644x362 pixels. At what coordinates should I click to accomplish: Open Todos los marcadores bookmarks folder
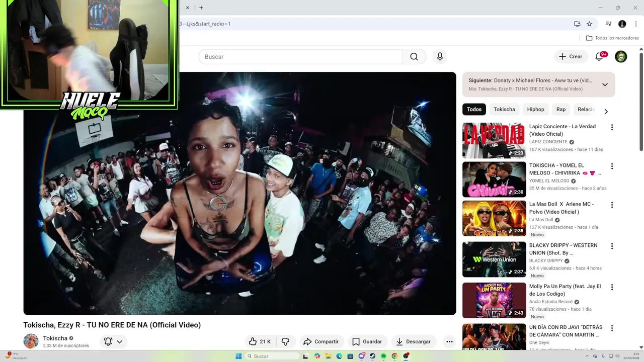pyautogui.click(x=612, y=38)
